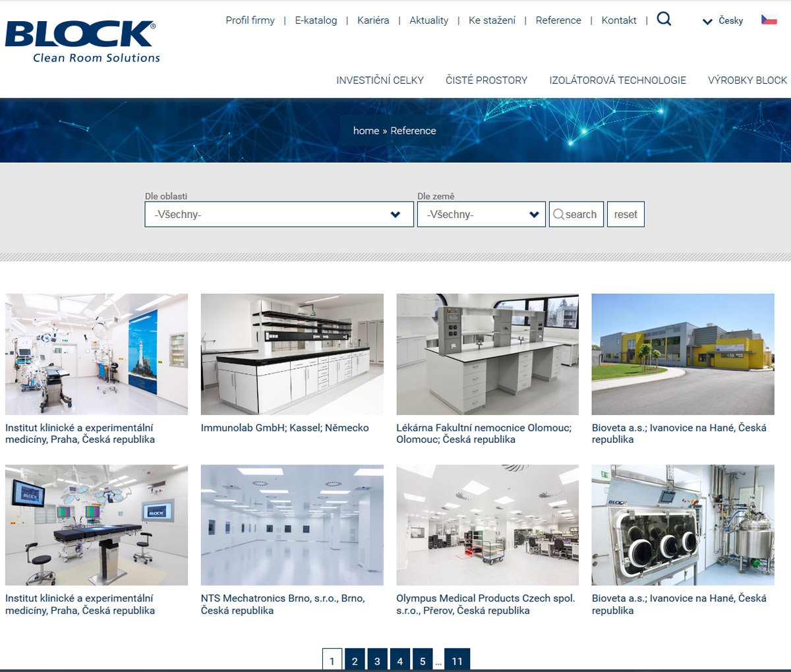Click Immunolab GmbH; Kassel; Německo caption link
Screen dimensions: 791x672
(285, 428)
